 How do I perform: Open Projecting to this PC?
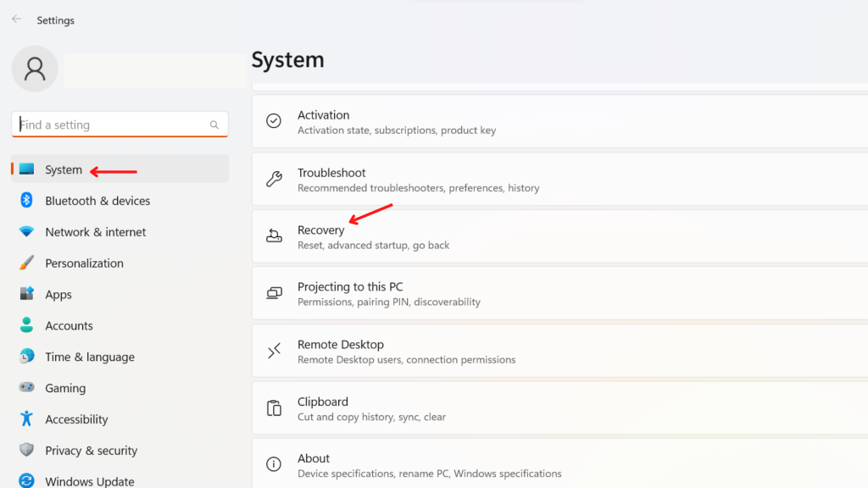coord(559,293)
